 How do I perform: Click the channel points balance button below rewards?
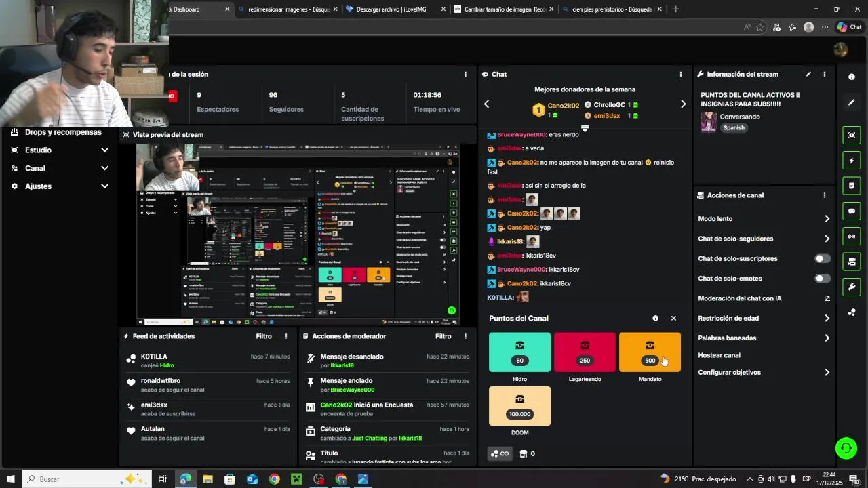pyautogui.click(x=500, y=453)
